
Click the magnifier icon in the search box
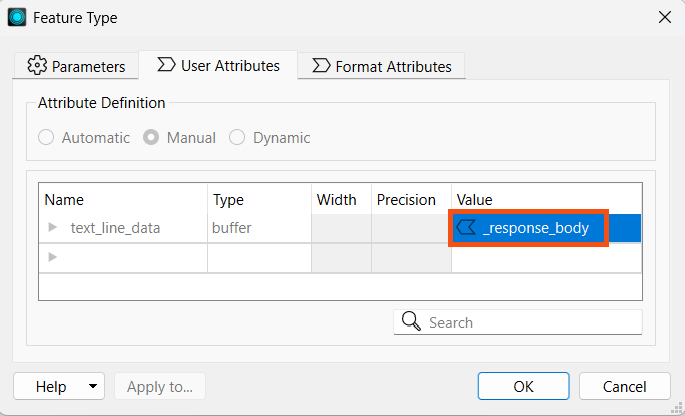[411, 322]
